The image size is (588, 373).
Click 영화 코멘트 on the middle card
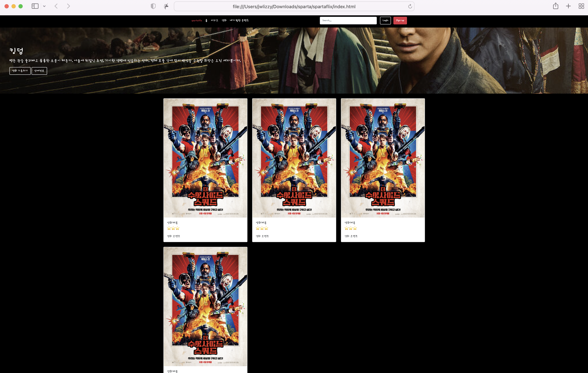(x=262, y=236)
